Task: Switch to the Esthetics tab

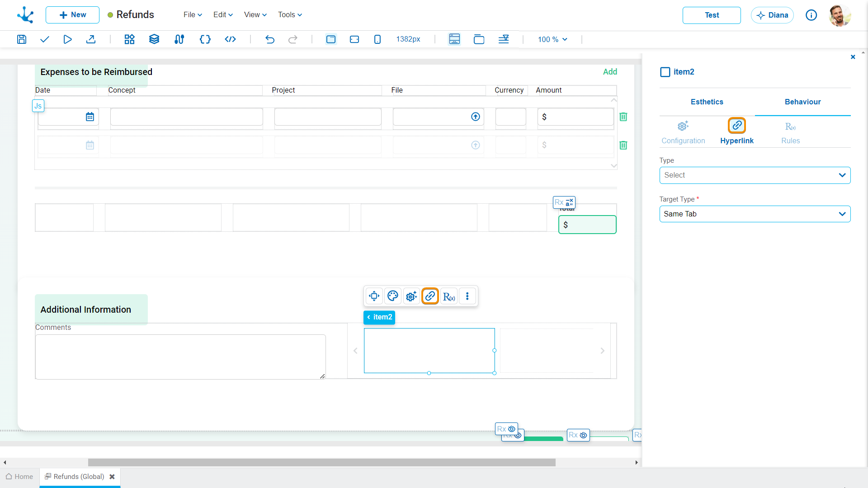Action: pyautogui.click(x=707, y=102)
